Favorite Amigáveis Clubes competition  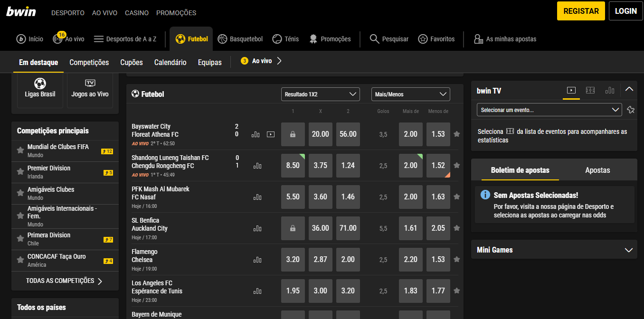pyautogui.click(x=20, y=193)
